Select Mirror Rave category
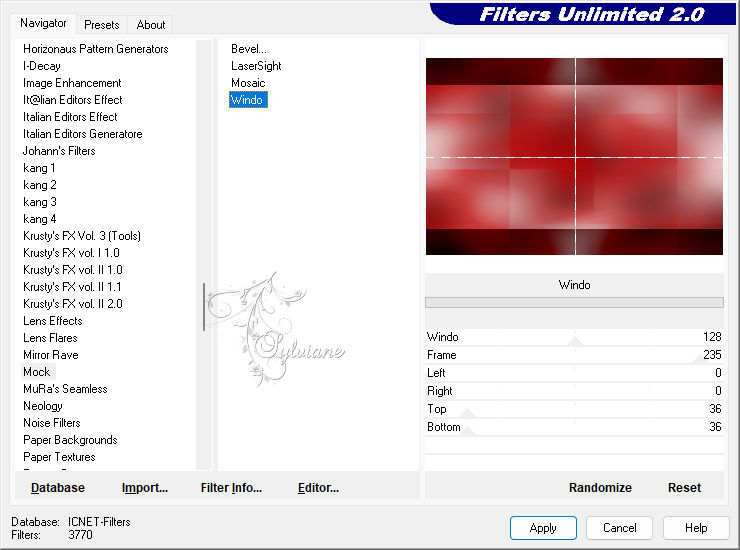Screen dimensions: 740x550 pyautogui.click(x=50, y=355)
